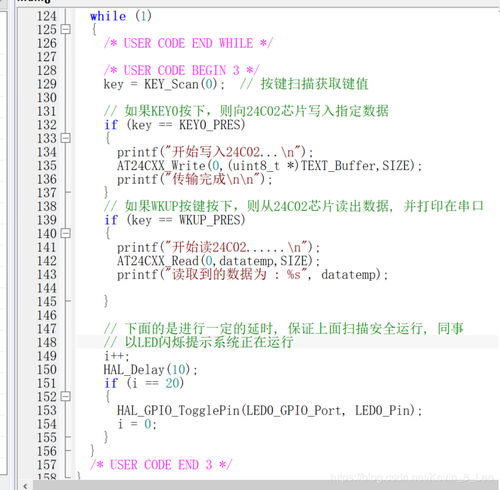Click the KEY0_PRES identifier
The image size is (500, 490).
209,125
